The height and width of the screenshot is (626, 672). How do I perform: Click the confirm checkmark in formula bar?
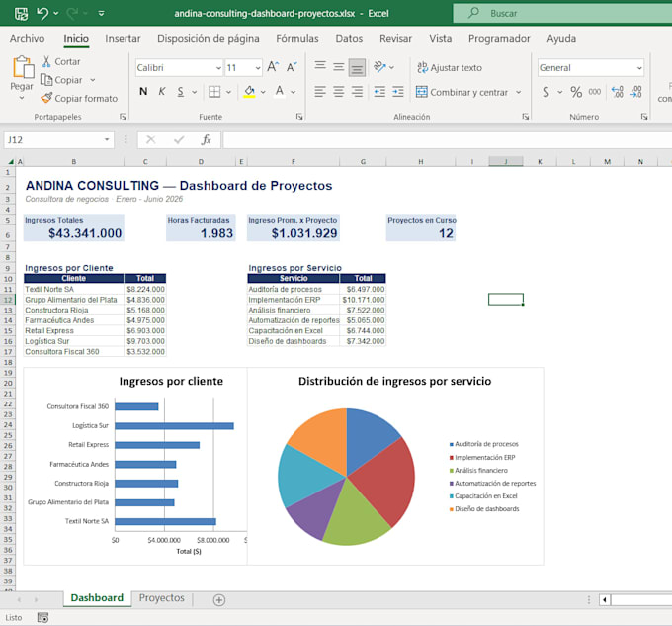click(179, 139)
